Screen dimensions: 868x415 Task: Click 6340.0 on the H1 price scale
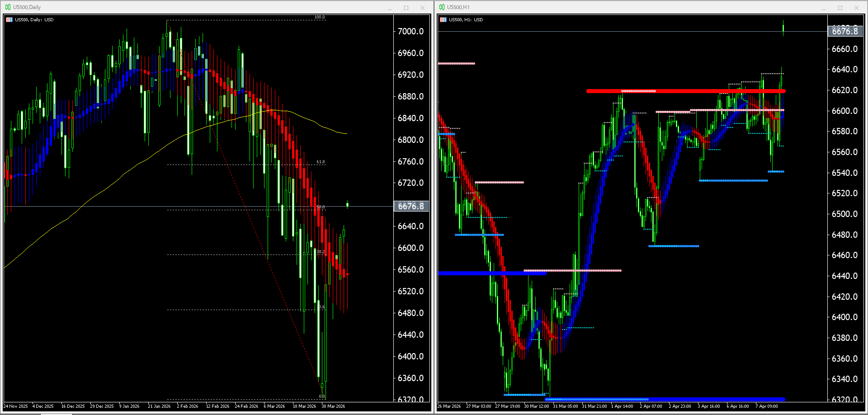[x=844, y=379]
